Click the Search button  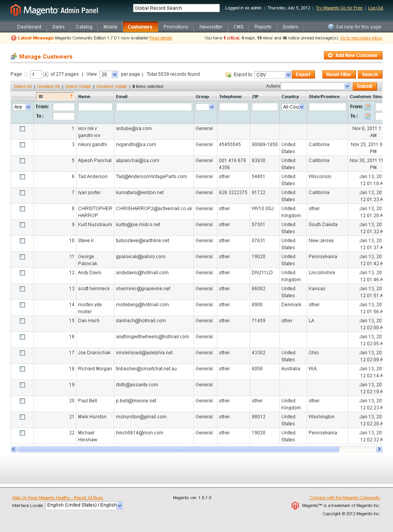pos(370,75)
